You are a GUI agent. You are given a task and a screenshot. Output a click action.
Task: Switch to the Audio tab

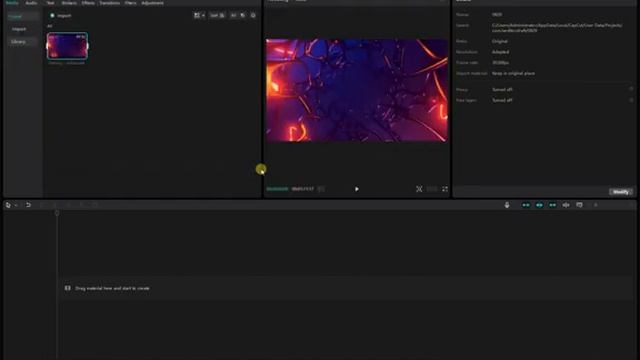(31, 2)
